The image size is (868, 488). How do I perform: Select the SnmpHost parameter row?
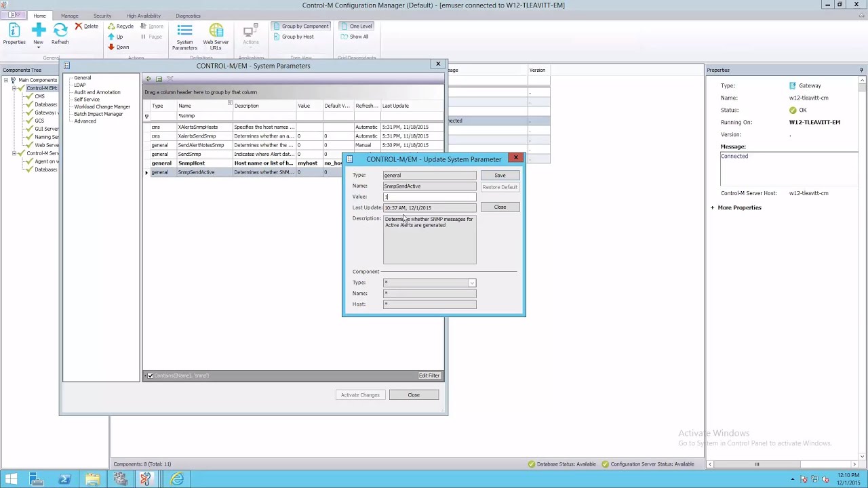pos(293,163)
